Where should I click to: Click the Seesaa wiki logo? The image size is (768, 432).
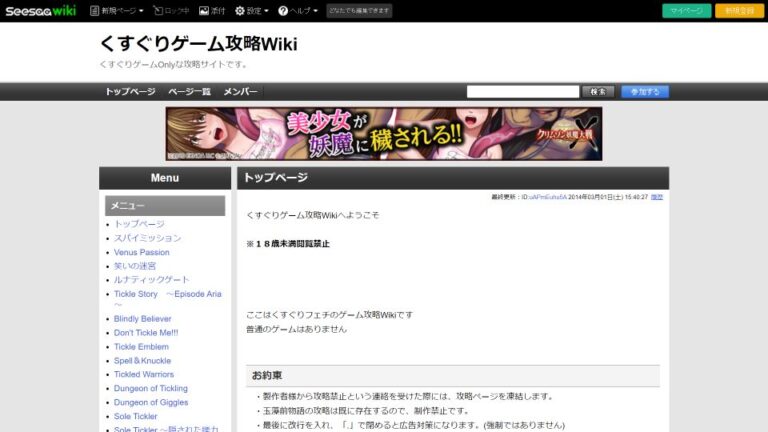(40, 11)
